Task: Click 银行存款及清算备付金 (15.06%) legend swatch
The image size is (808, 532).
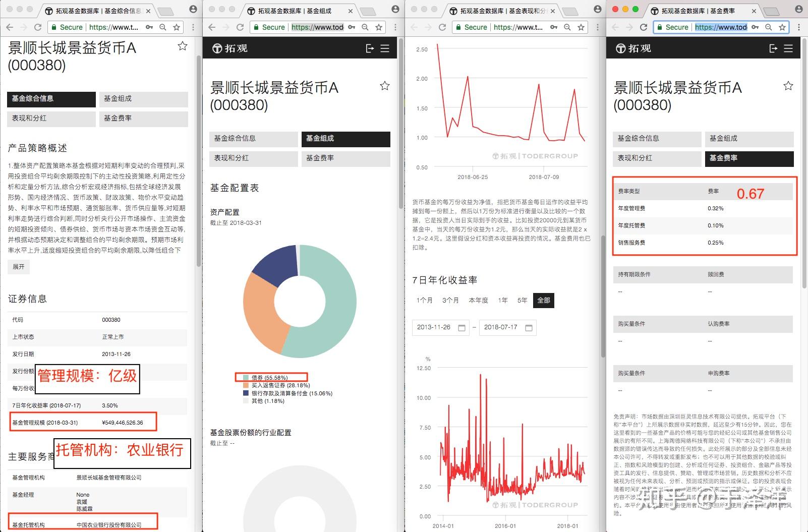Action: (246, 393)
